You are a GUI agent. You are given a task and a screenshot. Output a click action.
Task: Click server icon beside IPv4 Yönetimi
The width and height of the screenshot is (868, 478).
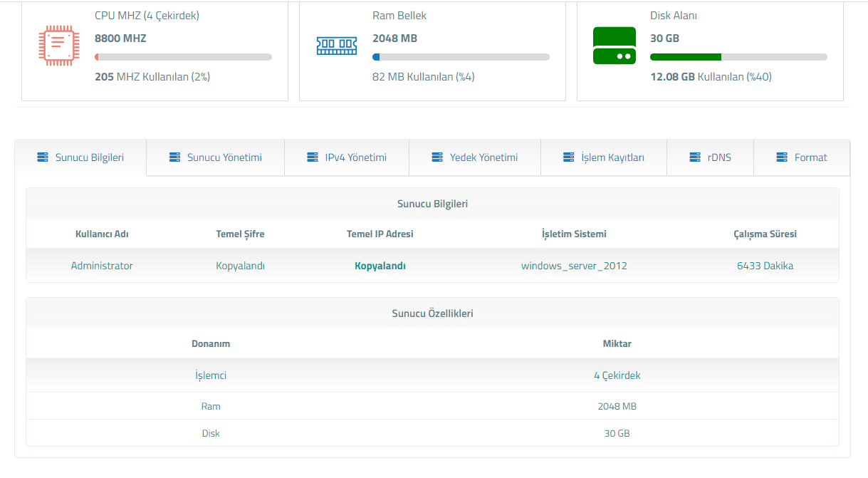click(312, 157)
